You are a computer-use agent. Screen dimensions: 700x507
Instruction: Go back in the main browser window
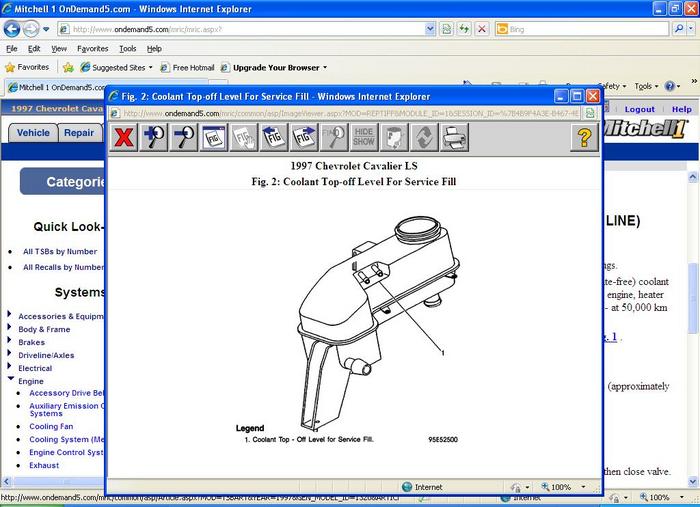pos(12,29)
